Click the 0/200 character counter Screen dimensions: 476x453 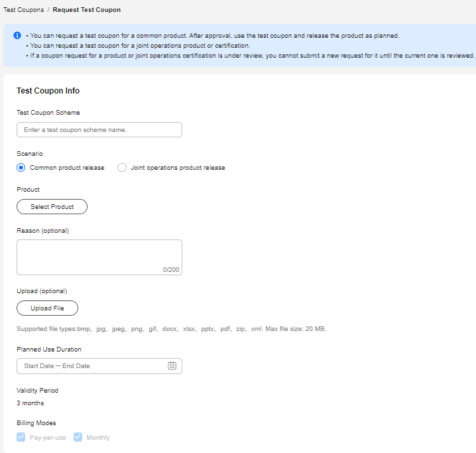[x=171, y=270]
